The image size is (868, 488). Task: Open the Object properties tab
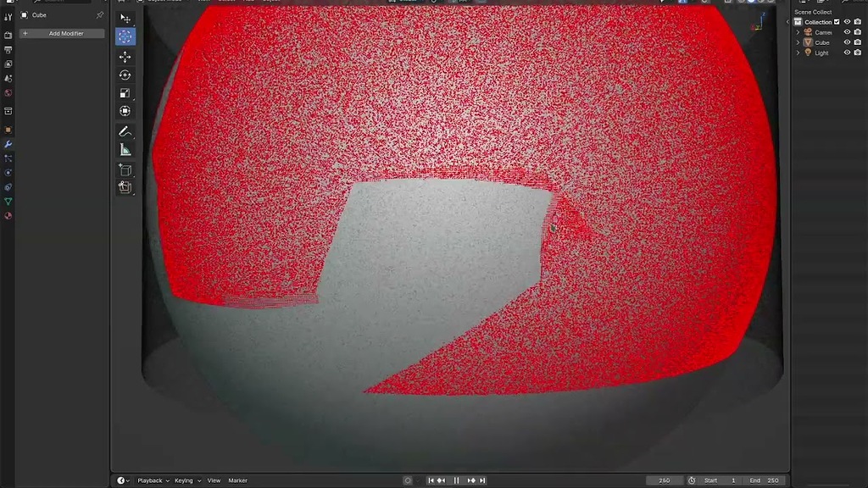(8, 130)
